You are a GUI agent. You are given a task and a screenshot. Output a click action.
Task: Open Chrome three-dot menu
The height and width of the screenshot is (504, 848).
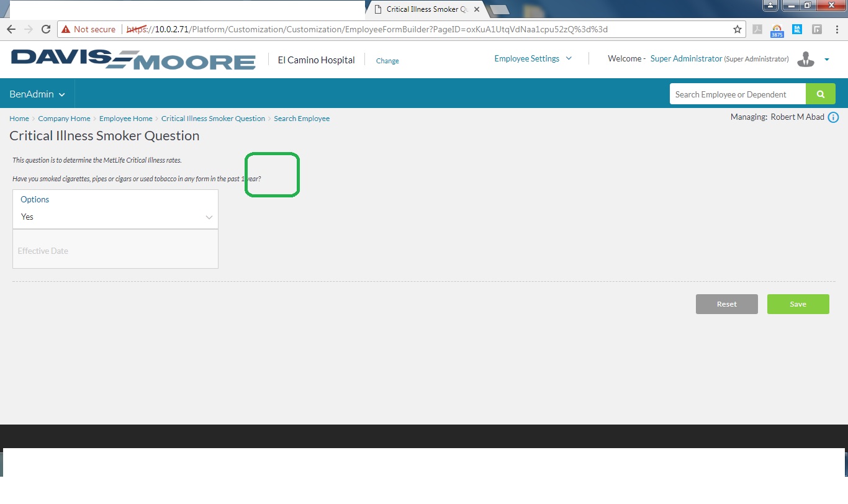[836, 29]
